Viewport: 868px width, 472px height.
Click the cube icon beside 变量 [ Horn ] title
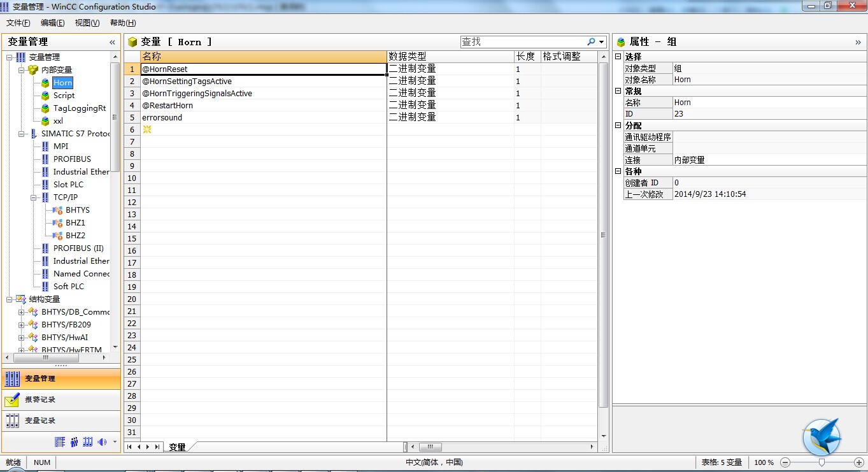click(132, 42)
